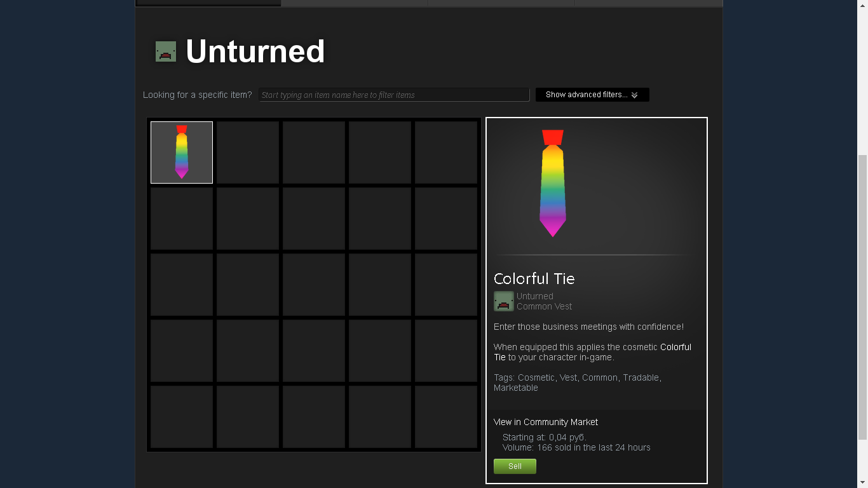Expand Show advanced filters
Image resolution: width=868 pixels, height=488 pixels.
(592, 95)
